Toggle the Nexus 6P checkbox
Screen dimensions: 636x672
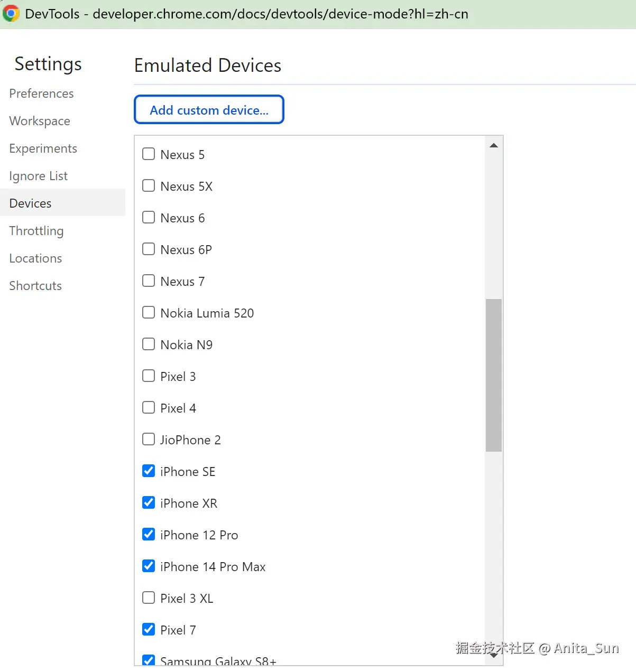point(149,249)
